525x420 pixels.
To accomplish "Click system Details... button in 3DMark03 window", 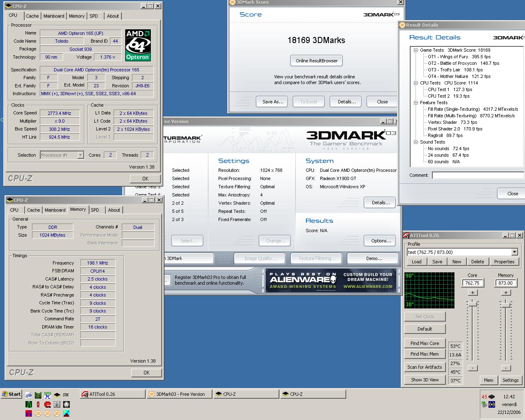I will tap(380, 203).
